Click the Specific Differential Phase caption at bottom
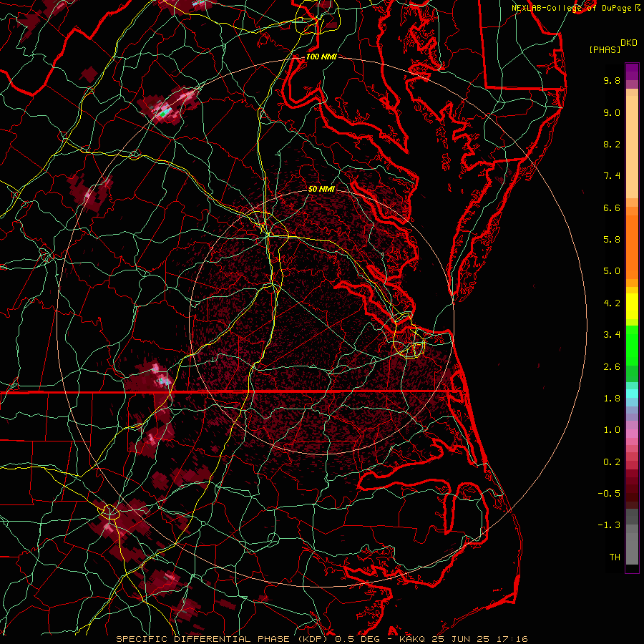 pos(321,639)
